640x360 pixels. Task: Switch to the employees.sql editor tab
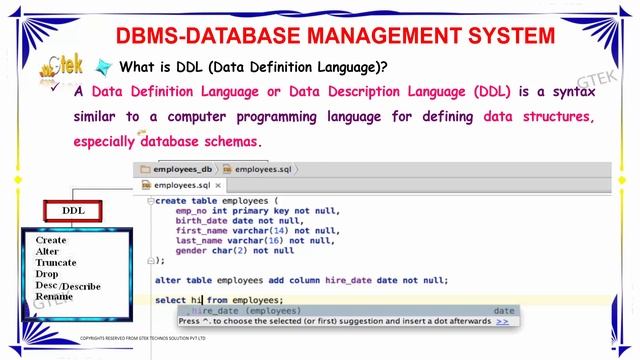point(182,185)
